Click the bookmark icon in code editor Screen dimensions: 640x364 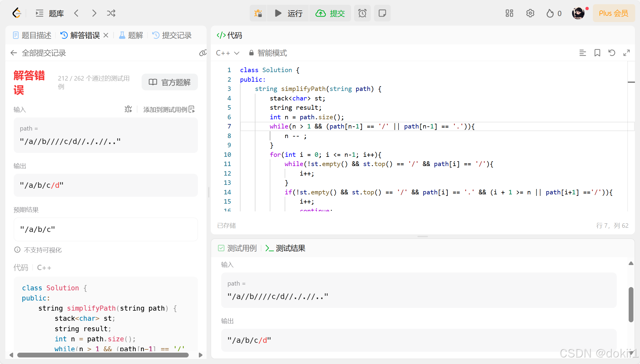click(x=597, y=53)
